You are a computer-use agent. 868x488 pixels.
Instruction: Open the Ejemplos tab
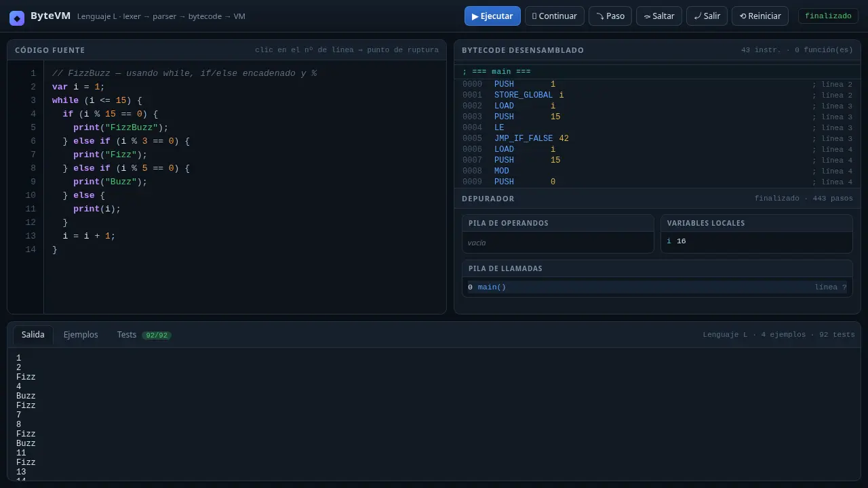coord(81,335)
